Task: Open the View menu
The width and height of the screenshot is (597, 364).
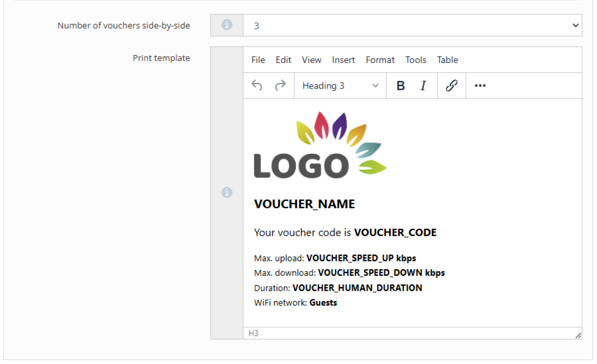Action: click(x=311, y=60)
